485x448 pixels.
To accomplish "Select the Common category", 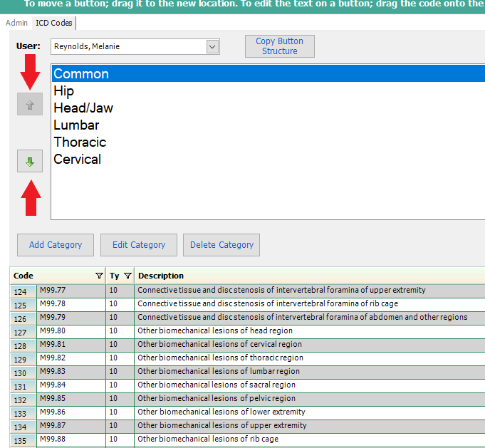I will click(81, 74).
